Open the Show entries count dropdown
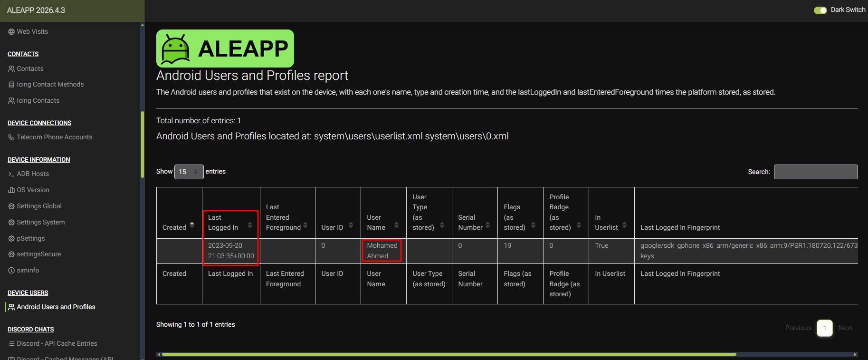The image size is (868, 360). pyautogui.click(x=189, y=172)
